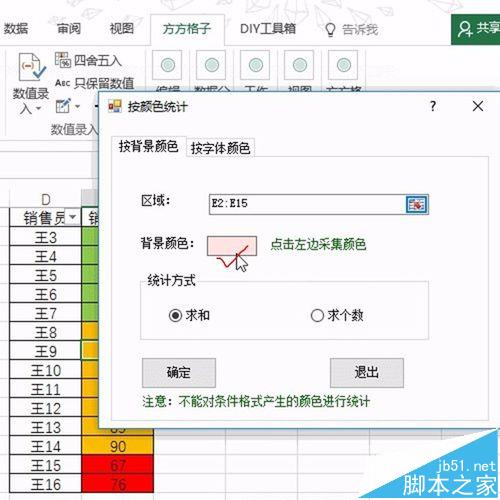Click the 按颜色统计 dialog title icon
Viewport: 500px width, 500px height.
(115, 106)
